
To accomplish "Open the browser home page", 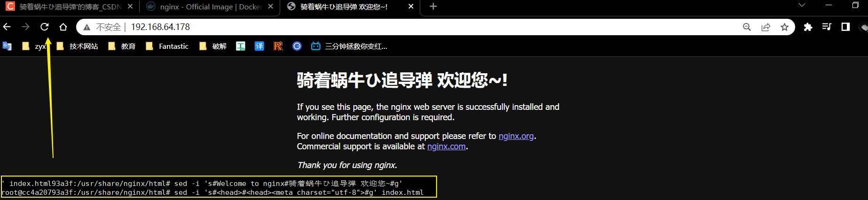I will click(x=63, y=27).
